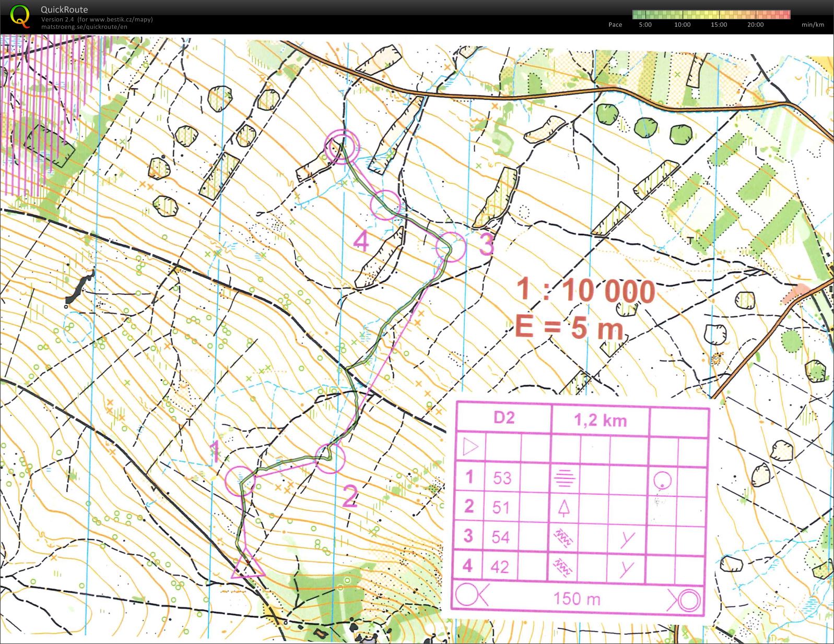Click row number '1' in description table
Viewport: 834px width, 644px height.
click(x=469, y=476)
